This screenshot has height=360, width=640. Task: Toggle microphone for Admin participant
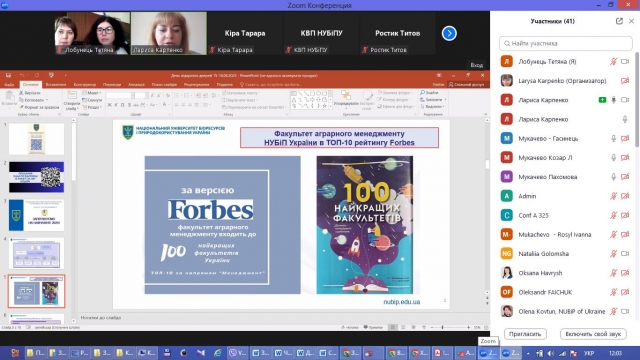pos(613,196)
